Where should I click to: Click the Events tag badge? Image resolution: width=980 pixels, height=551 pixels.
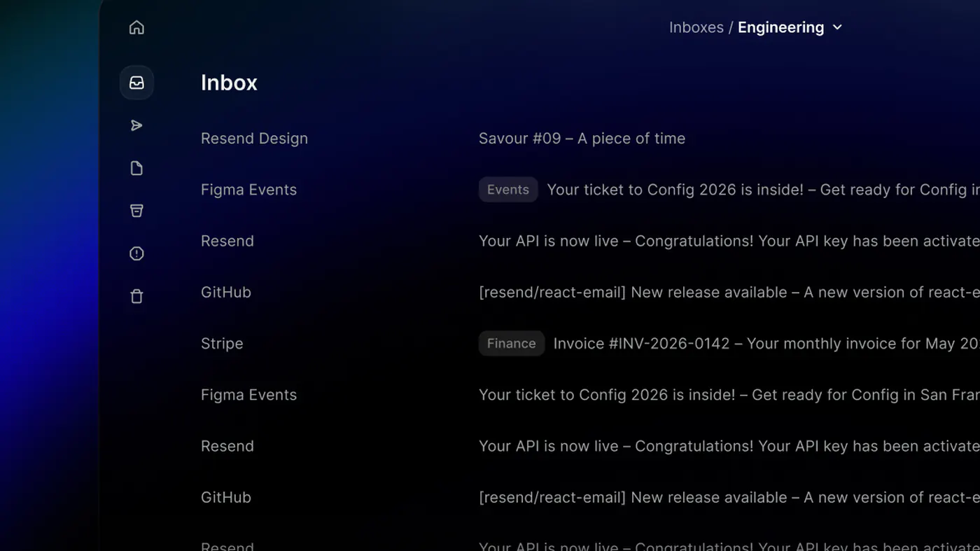508,190
